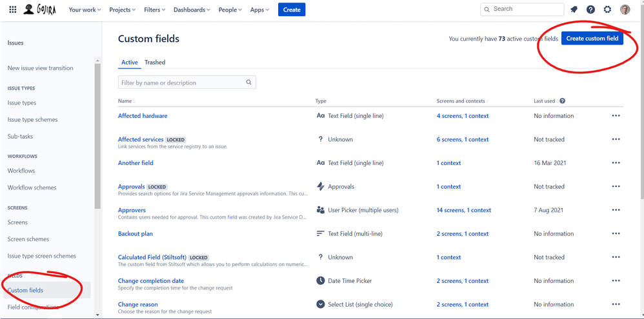644x319 pixels.
Task: Click the blue Create button
Action: point(292,10)
